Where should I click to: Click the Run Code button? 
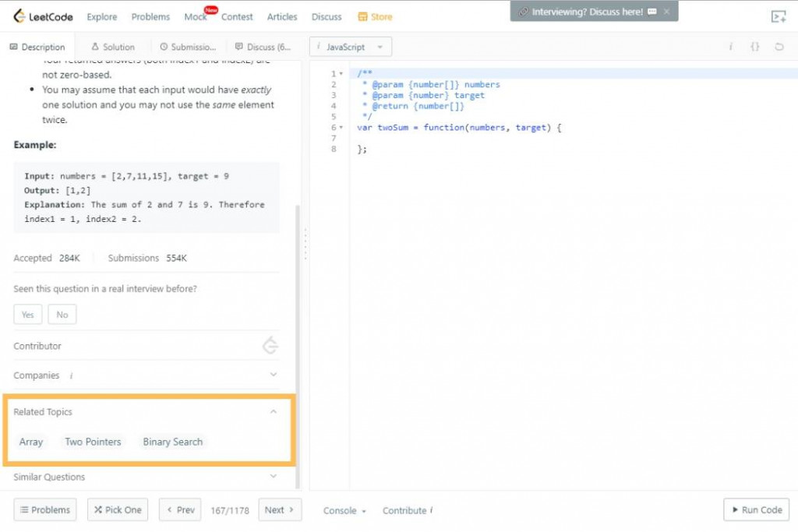[756, 509]
